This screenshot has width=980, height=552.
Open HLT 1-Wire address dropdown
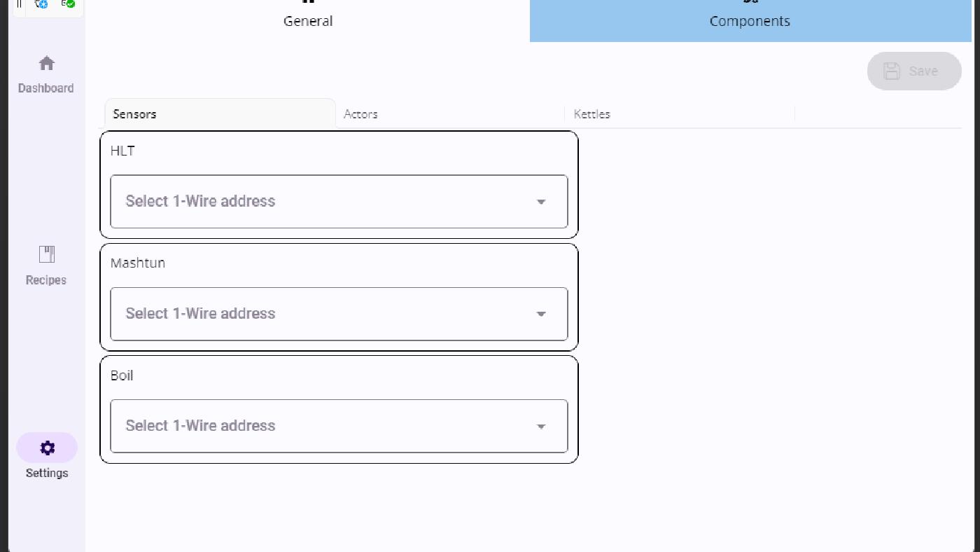click(x=329, y=202)
